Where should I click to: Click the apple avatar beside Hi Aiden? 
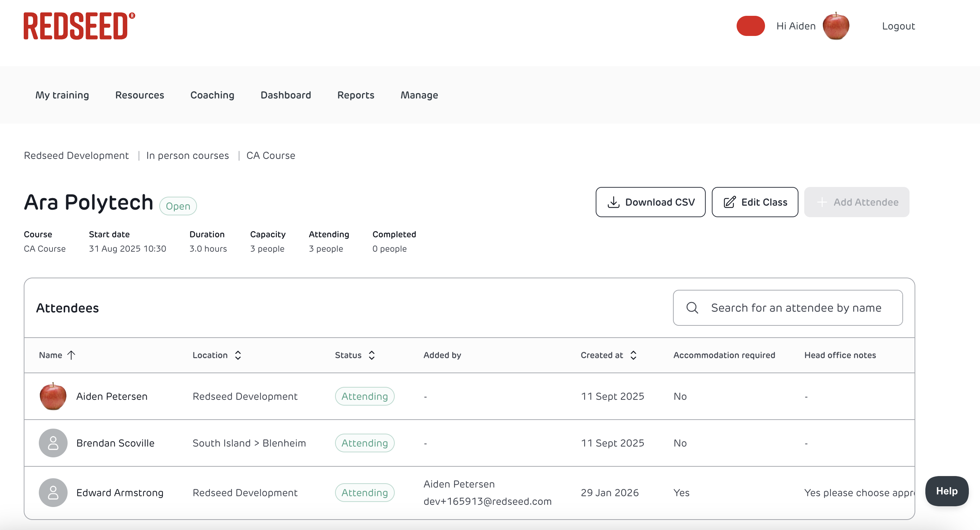[835, 26]
